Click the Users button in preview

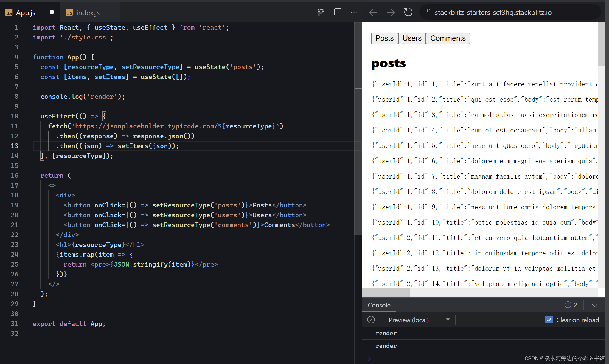pos(412,38)
